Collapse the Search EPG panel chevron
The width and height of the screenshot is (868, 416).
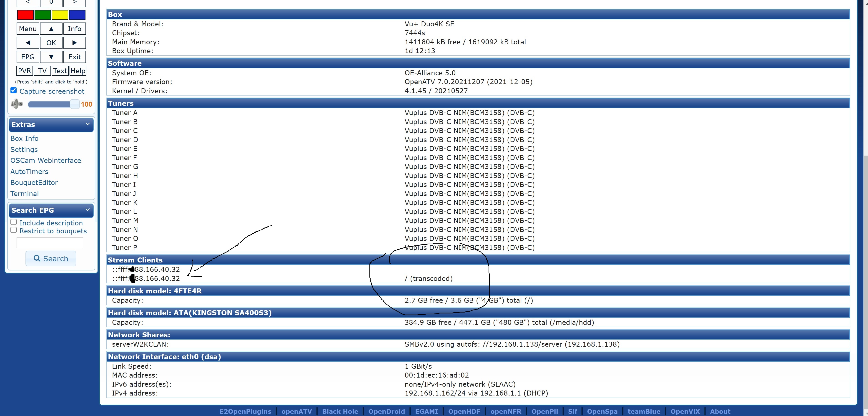[x=88, y=210]
